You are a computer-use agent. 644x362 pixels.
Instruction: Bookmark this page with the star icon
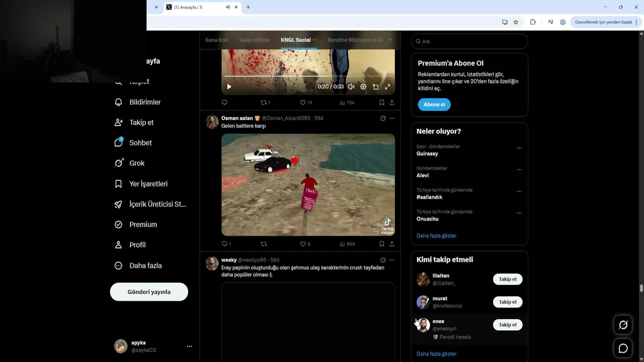[x=516, y=22]
